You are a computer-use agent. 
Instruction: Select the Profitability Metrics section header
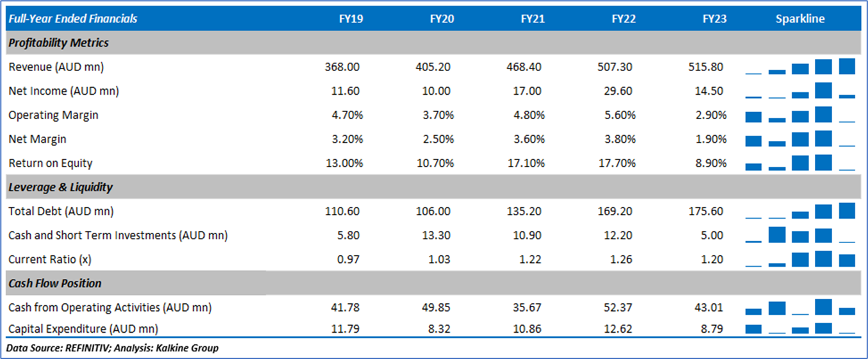click(x=59, y=43)
